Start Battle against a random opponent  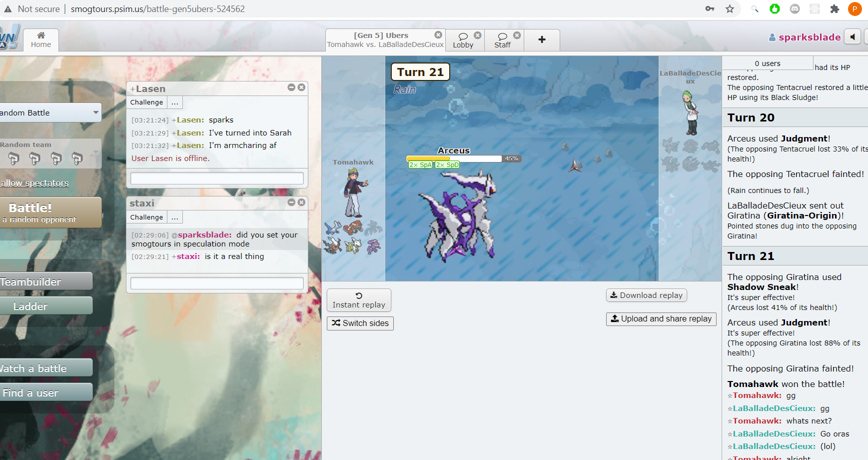coord(50,212)
